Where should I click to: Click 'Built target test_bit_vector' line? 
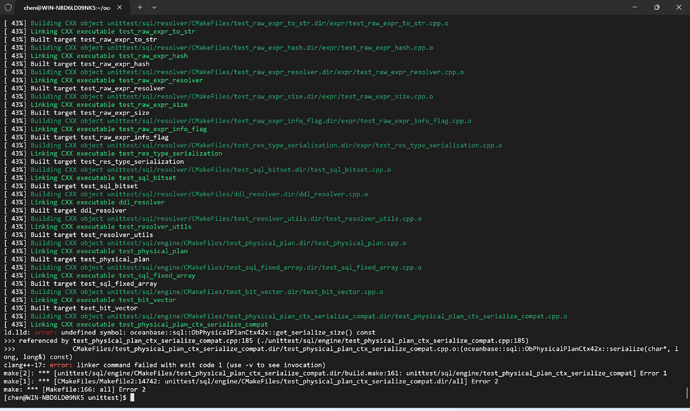(x=70, y=308)
